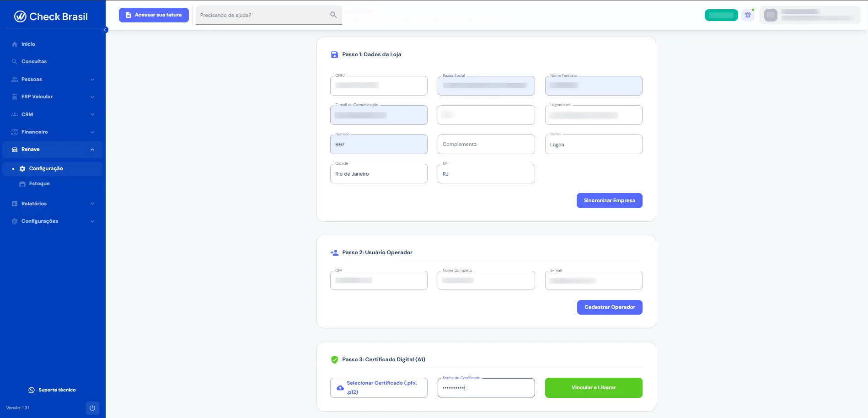The image size is (868, 418).
Task: Click the CRM sidebar icon
Action: click(x=15, y=114)
